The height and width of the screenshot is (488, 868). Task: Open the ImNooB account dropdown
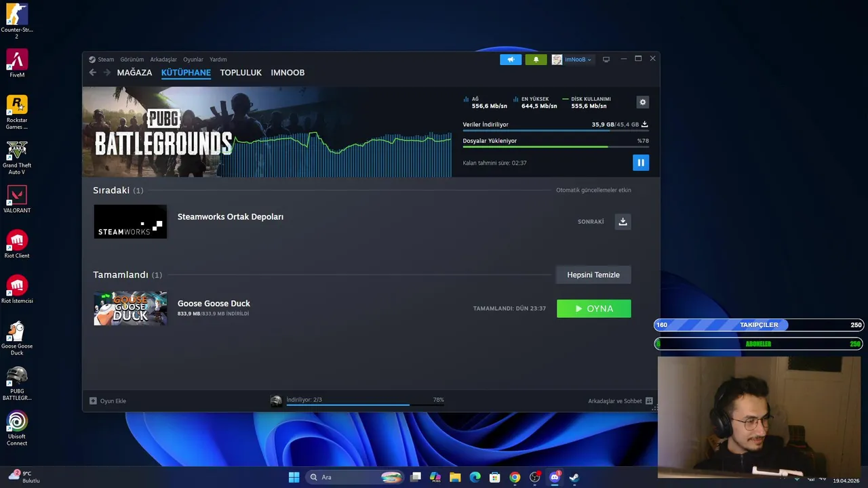click(578, 60)
